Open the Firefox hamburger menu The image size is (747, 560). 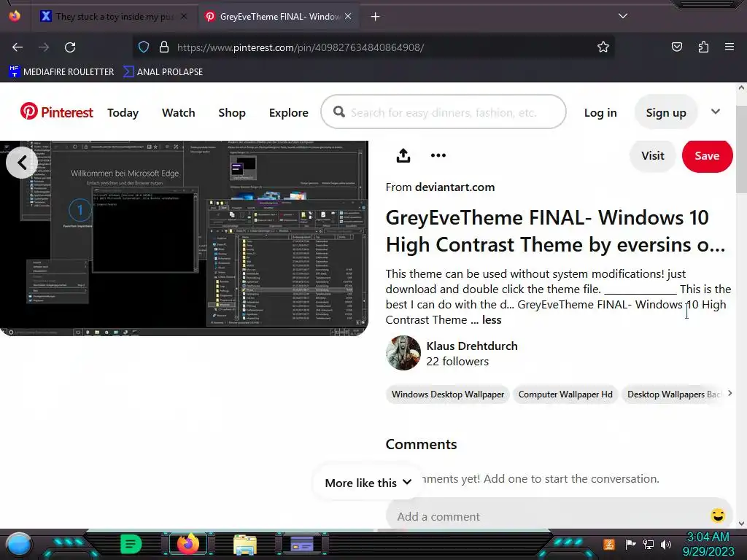click(x=729, y=47)
